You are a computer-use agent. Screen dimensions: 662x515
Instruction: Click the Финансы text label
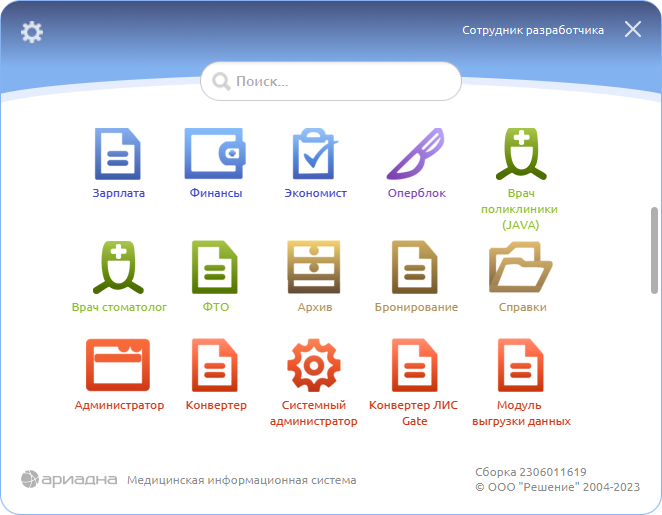click(x=216, y=193)
